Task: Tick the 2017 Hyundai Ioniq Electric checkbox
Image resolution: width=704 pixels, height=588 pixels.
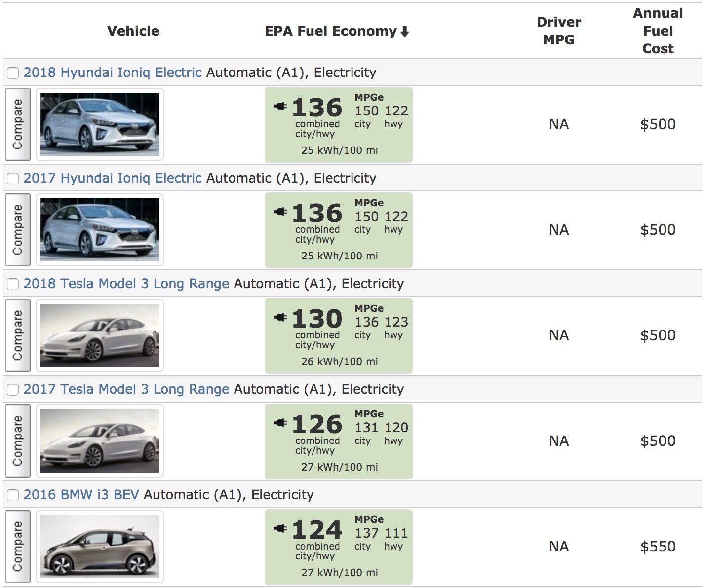Action: click(13, 179)
